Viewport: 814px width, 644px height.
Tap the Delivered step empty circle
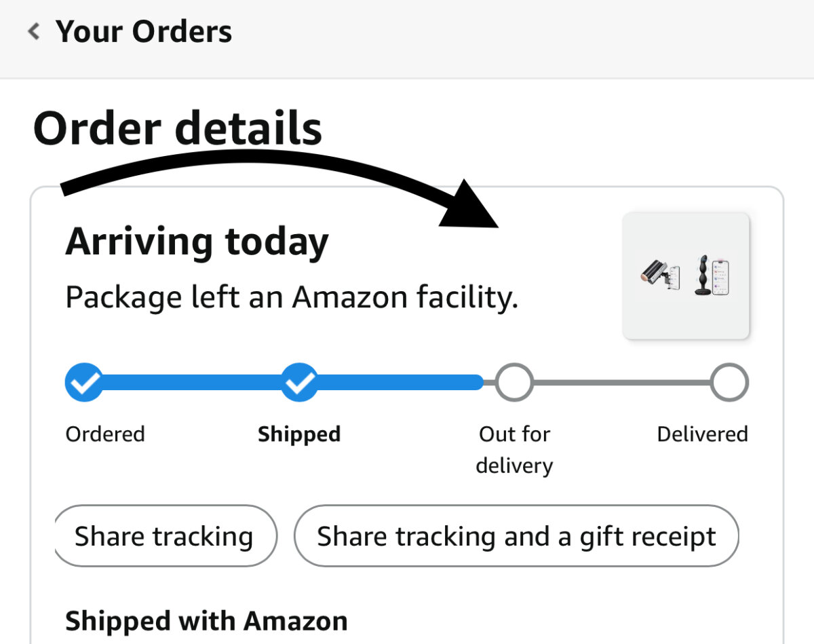(x=729, y=383)
